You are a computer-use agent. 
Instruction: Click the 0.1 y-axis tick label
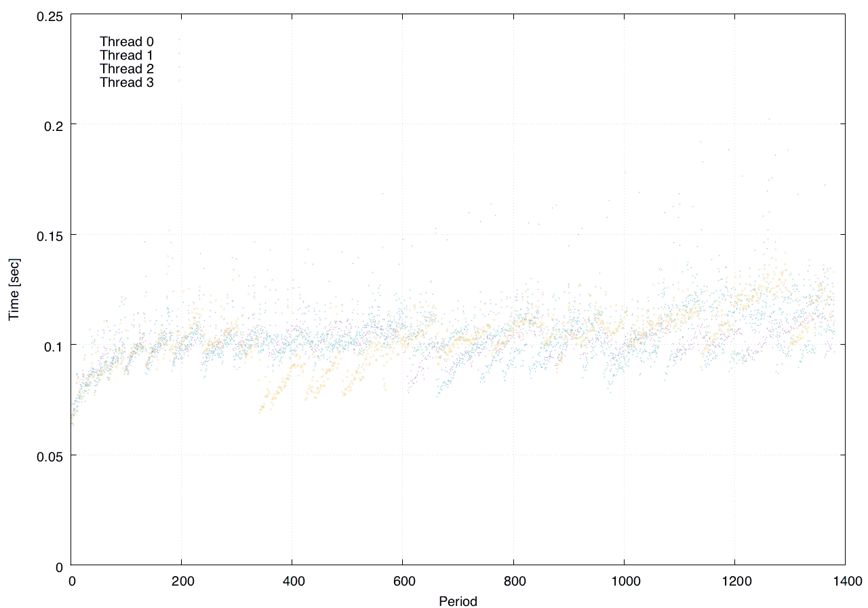[52, 346]
